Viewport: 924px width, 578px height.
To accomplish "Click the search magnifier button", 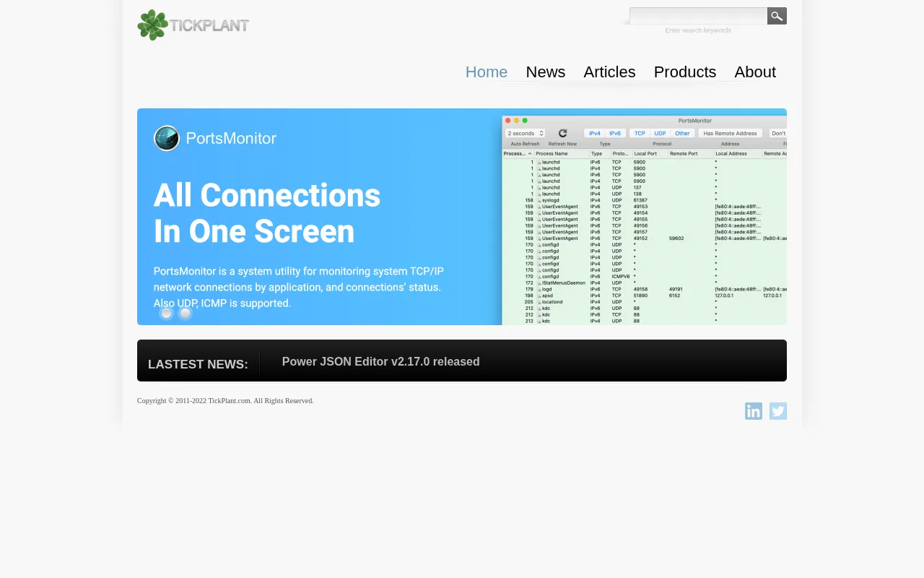I will (x=777, y=16).
